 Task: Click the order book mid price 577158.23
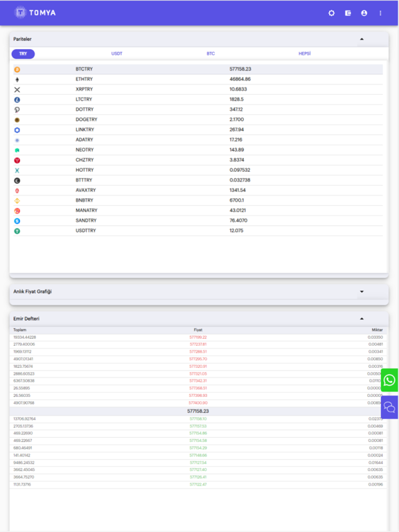(198, 411)
